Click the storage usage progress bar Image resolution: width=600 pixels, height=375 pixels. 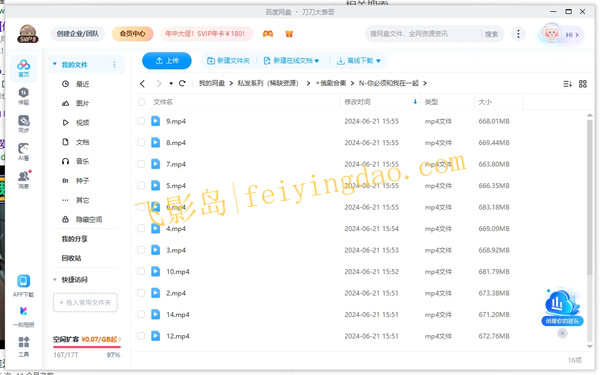click(87, 347)
